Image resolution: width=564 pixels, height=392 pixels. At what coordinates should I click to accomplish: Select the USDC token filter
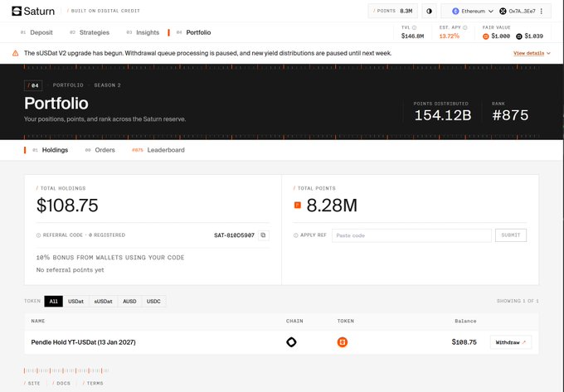[x=153, y=302]
